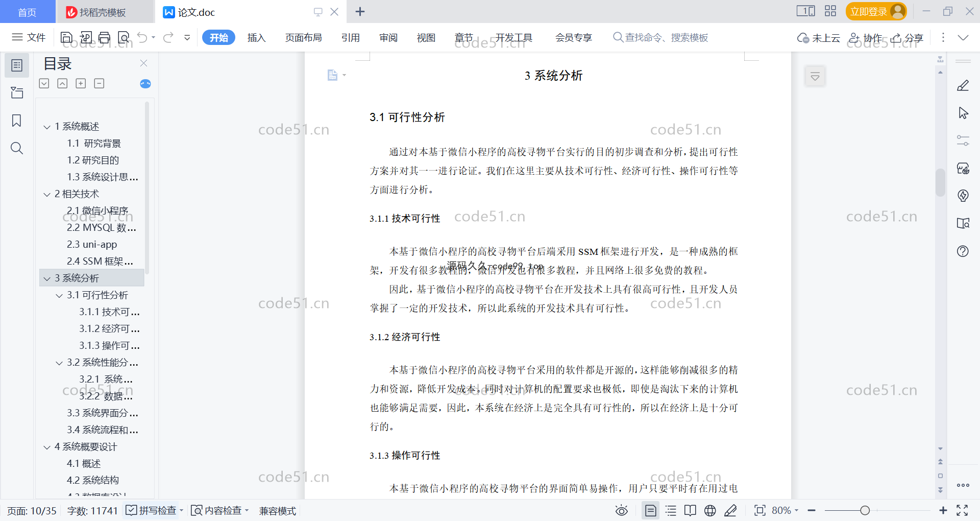The image size is (980, 521).
Task: Select the 页面布局 ribbon tab
Action: coord(303,37)
